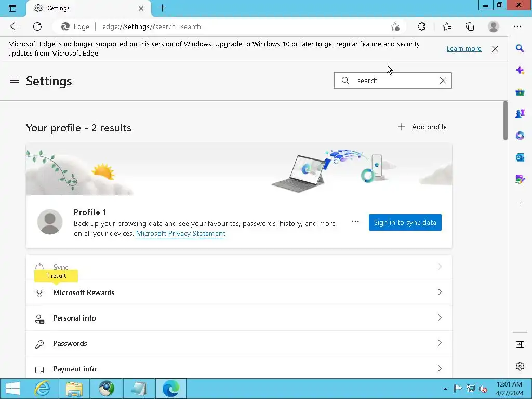Open the Favourites list icon
Viewport: 532px width, 399px height.
(447, 26)
